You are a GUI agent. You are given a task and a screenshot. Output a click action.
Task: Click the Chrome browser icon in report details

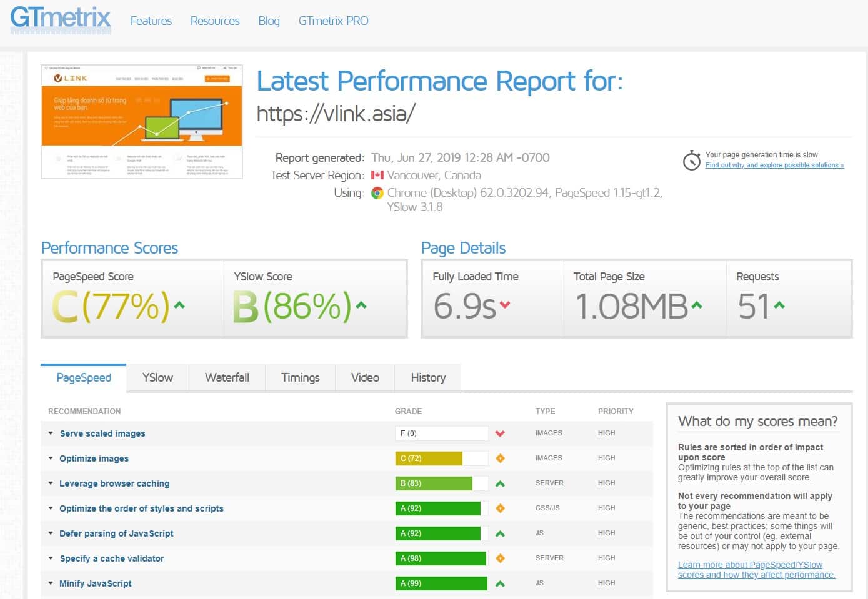(377, 193)
